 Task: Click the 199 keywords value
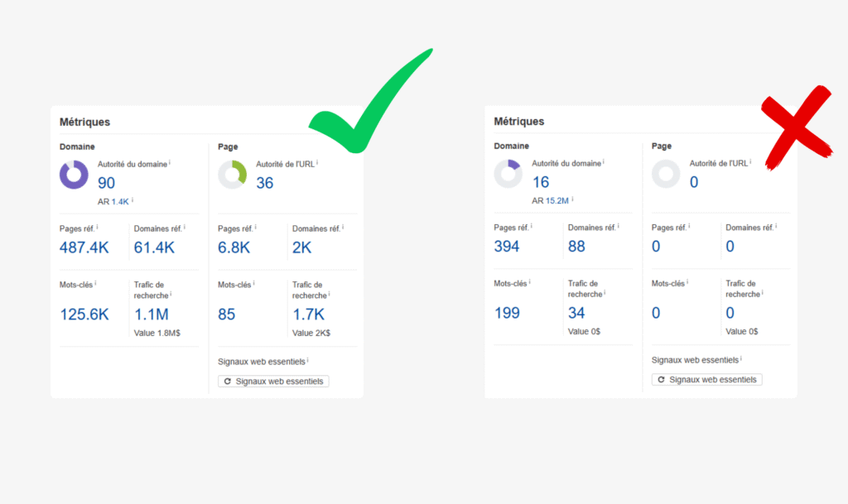pyautogui.click(x=507, y=313)
